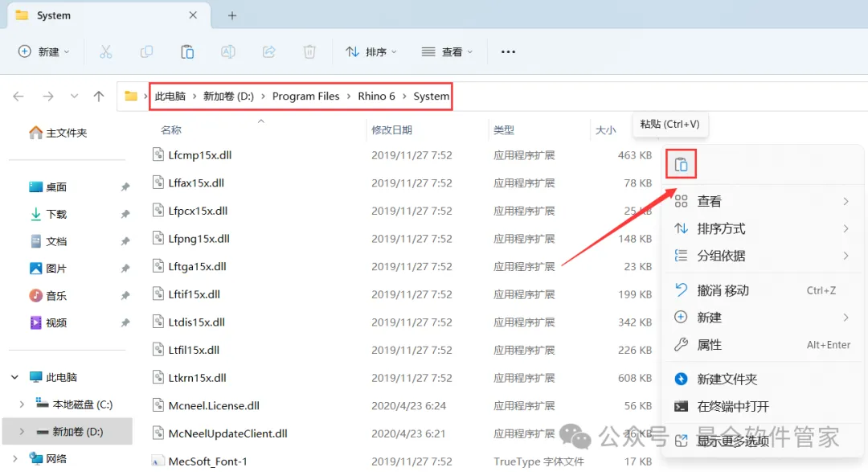Choose 撤消 移动 in context menu
This screenshot has width=868, height=472.
point(762,291)
